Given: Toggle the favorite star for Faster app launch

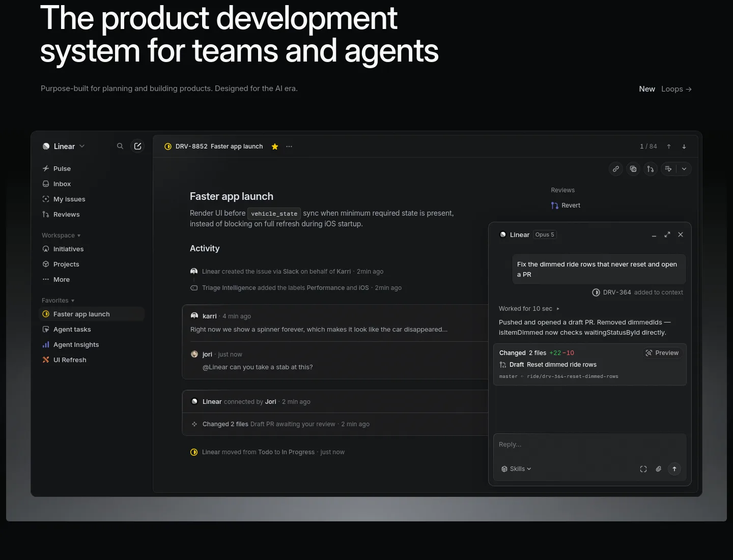Looking at the screenshot, I should pos(275,146).
